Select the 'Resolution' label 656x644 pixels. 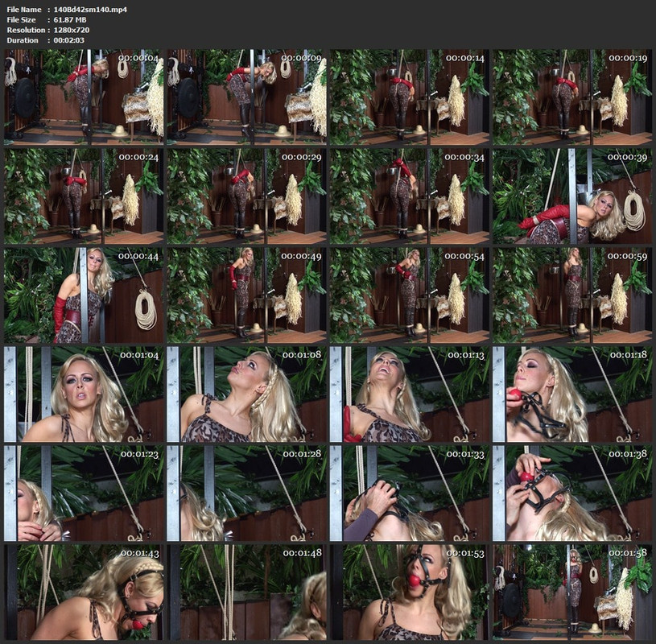point(26,30)
